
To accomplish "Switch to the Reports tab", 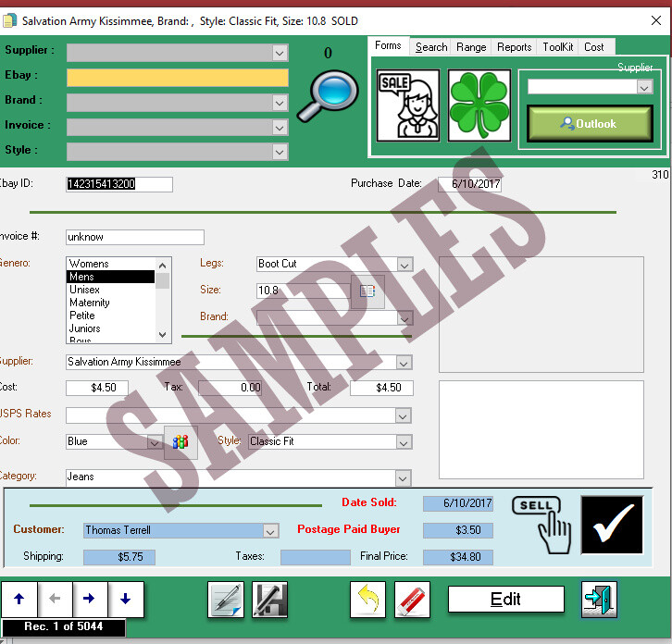I will pyautogui.click(x=514, y=46).
